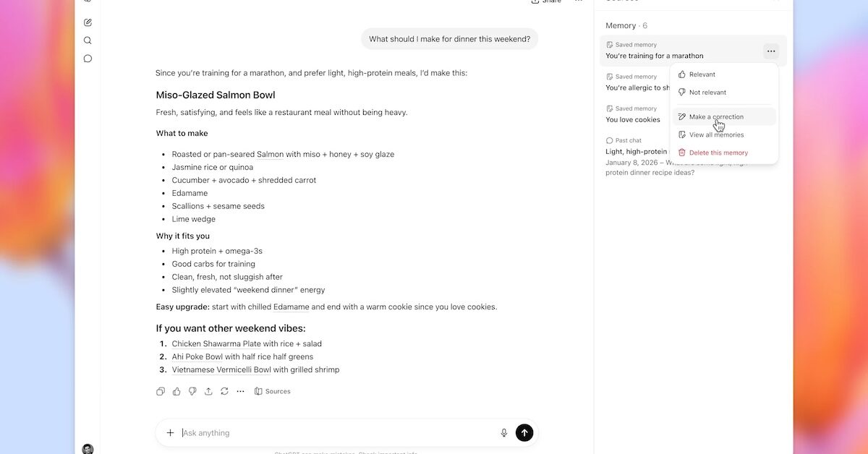
Task: Give thumbs up to the response
Action: coord(176,391)
